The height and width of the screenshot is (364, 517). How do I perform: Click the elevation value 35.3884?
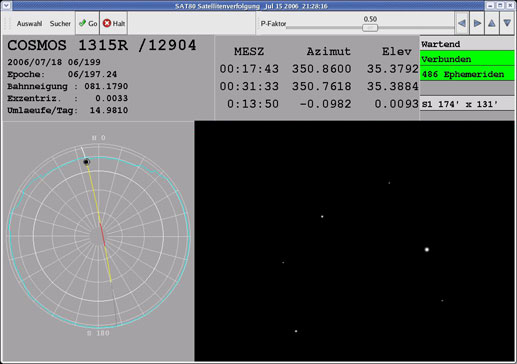393,87
